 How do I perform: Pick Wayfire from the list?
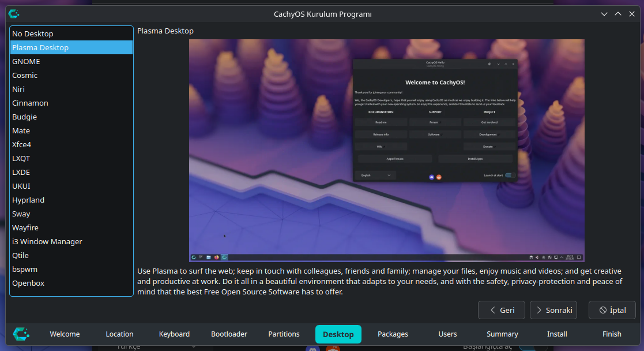(71, 227)
